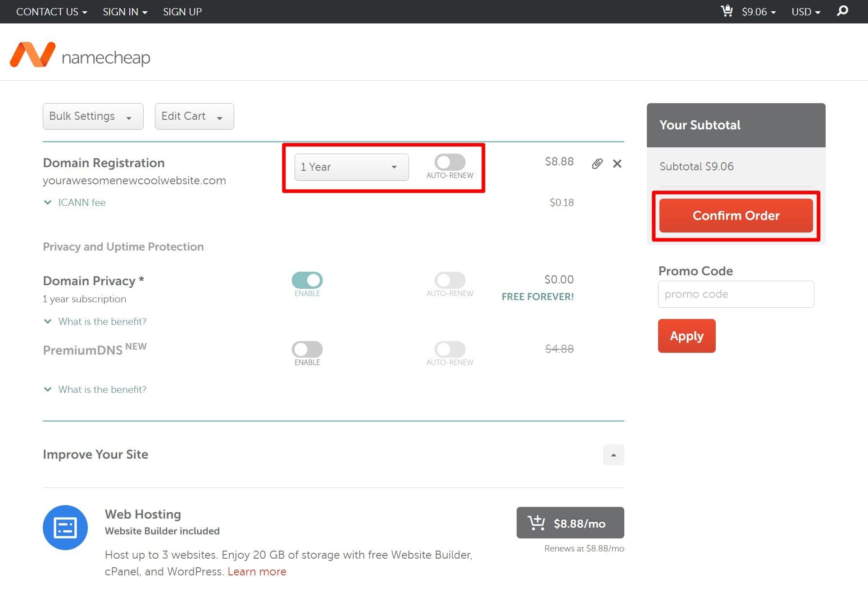Click the paperclip icon next to the domain price
868x597 pixels.
pyautogui.click(x=598, y=164)
